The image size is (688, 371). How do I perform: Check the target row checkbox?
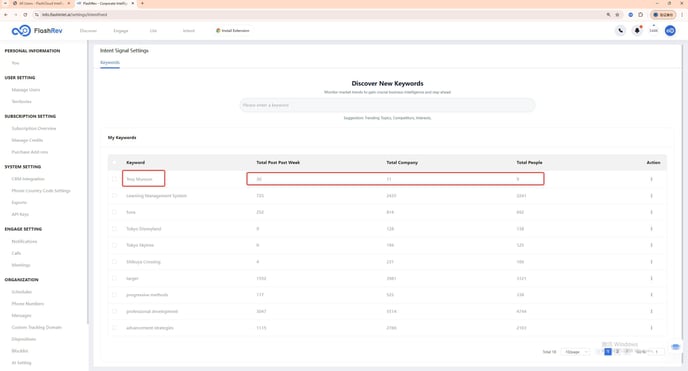coord(115,278)
